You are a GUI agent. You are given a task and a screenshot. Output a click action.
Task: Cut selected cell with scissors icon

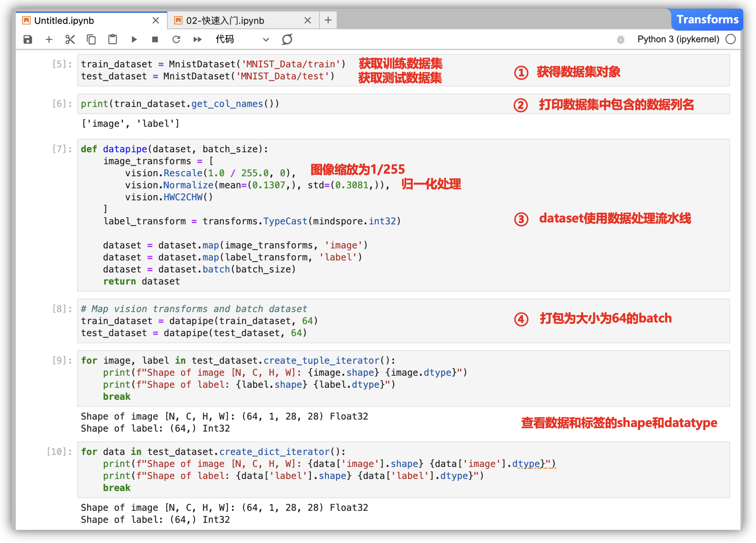(x=70, y=39)
